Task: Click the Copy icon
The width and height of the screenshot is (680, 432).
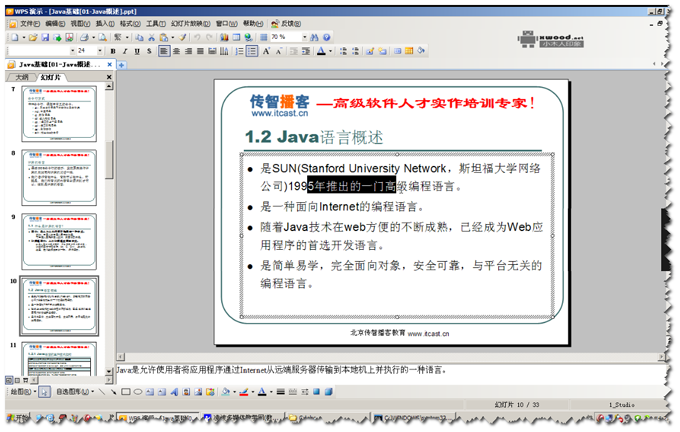Action: click(x=139, y=38)
